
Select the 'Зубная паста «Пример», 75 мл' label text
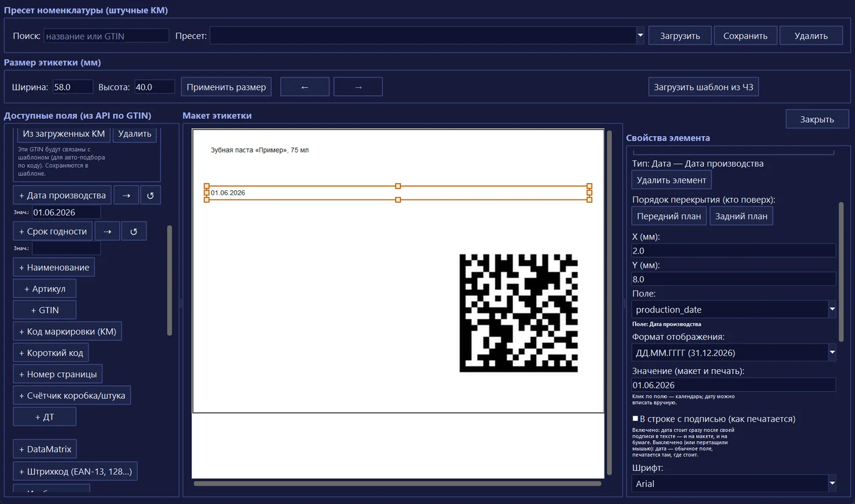260,150
